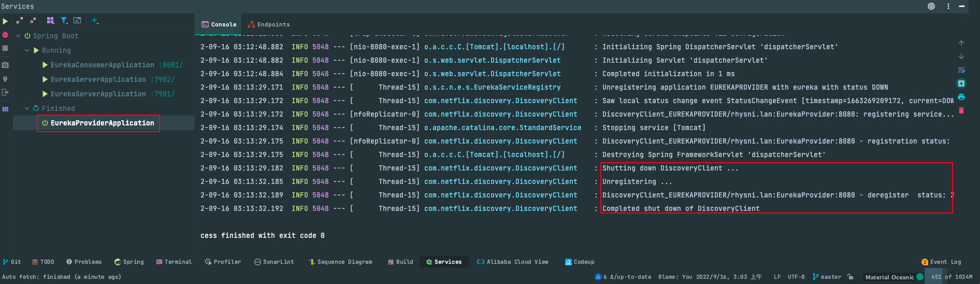Change the LF line separator
This screenshot has width=980, height=284.
point(777,277)
